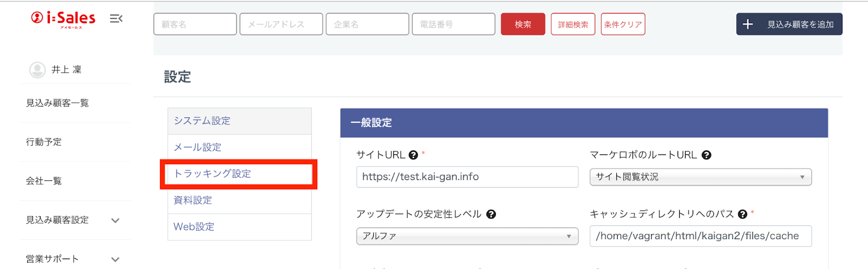This screenshot has height=269, width=868.
Task: Click the サイトURL input field
Action: tap(467, 177)
